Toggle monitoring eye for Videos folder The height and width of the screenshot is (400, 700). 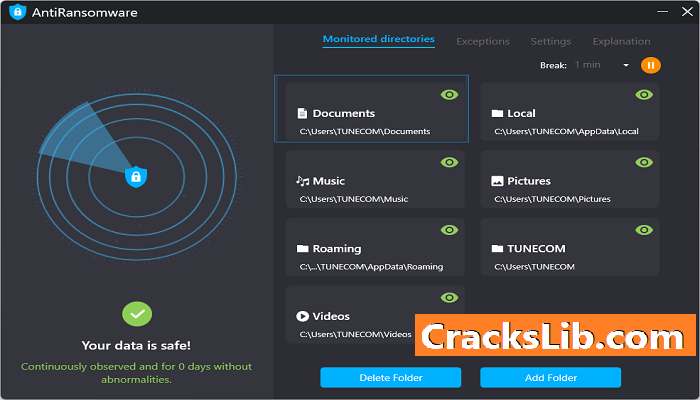(449, 297)
